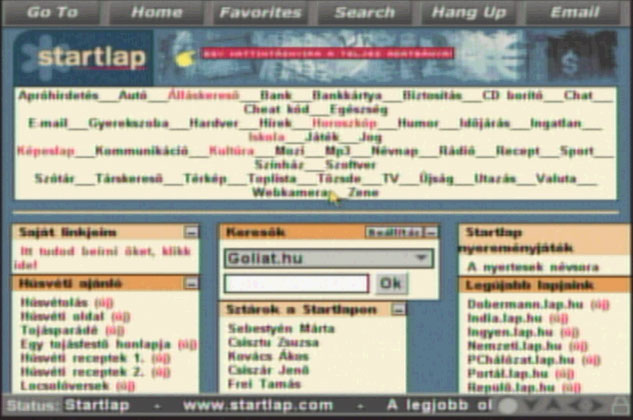Open the Hírek link
Screen dimensions: 633x420
[275, 123]
